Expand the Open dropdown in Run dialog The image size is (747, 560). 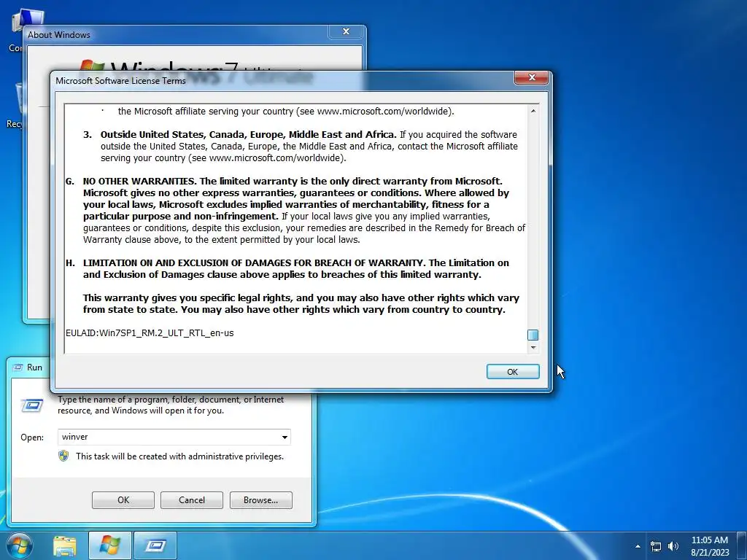coord(285,437)
